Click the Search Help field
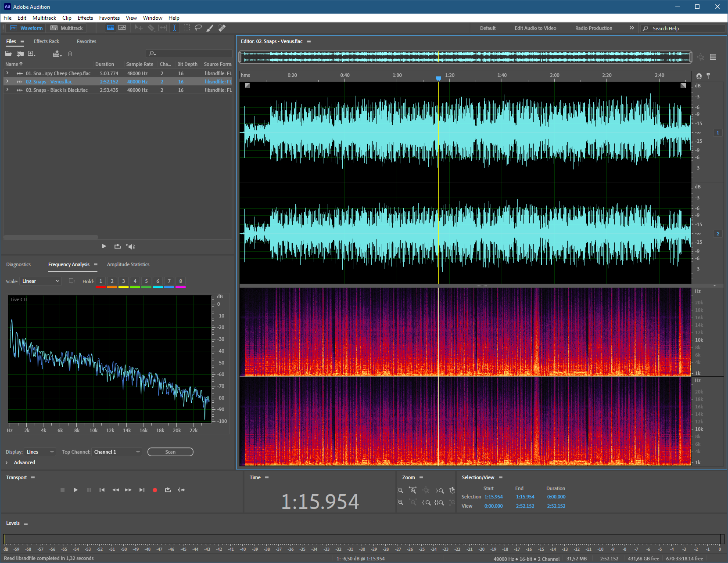Screen dimensions: 728x563 [x=682, y=28]
